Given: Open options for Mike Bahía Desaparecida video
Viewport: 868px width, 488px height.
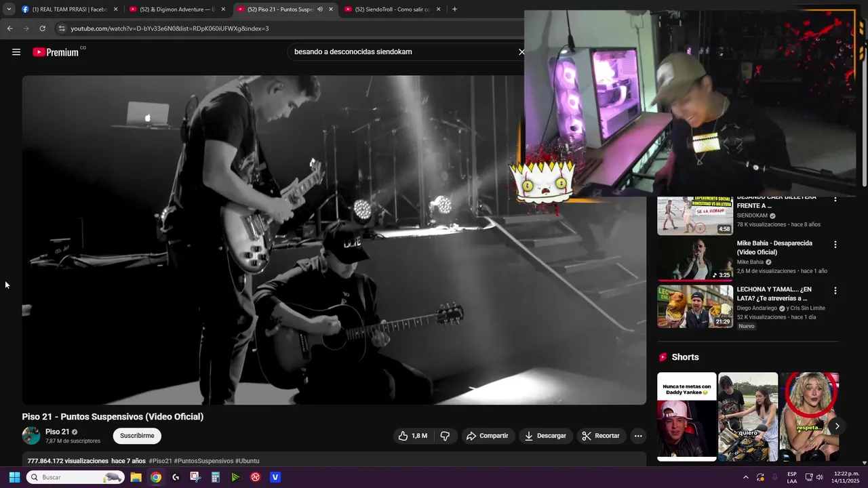Looking at the screenshot, I should (835, 245).
